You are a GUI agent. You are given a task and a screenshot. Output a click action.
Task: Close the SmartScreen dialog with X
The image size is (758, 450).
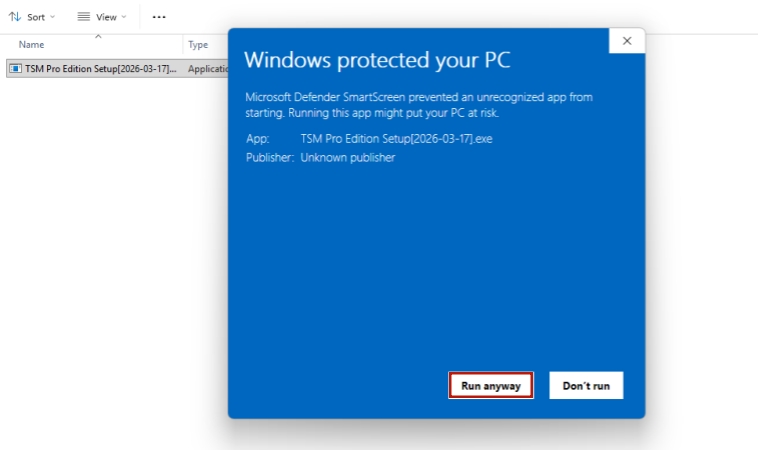click(x=627, y=41)
